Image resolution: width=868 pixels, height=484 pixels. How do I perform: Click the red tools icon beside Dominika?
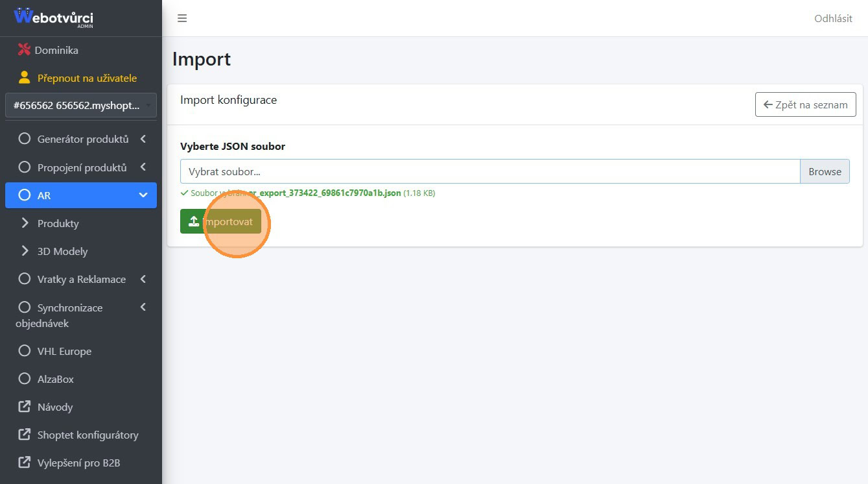click(x=24, y=50)
